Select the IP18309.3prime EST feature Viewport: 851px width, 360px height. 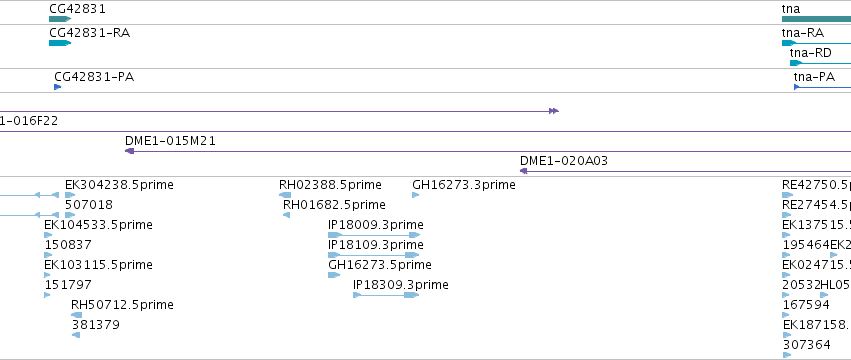pyautogui.click(x=386, y=295)
